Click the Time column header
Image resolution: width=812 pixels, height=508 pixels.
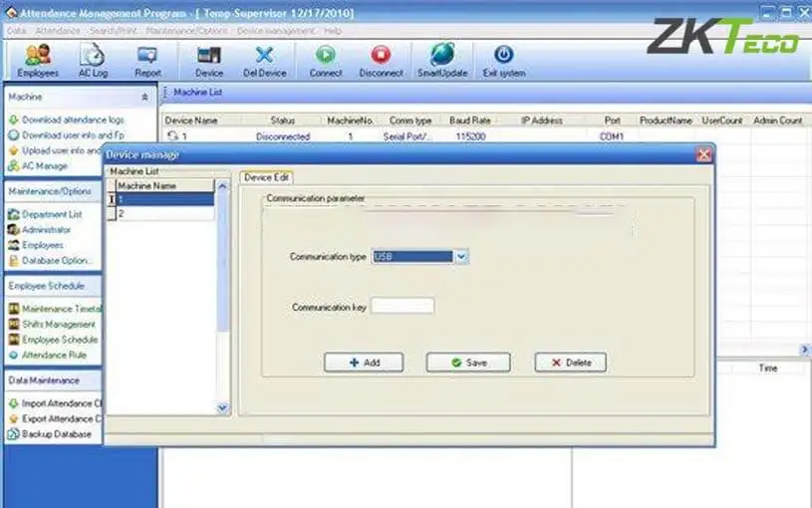pyautogui.click(x=768, y=368)
